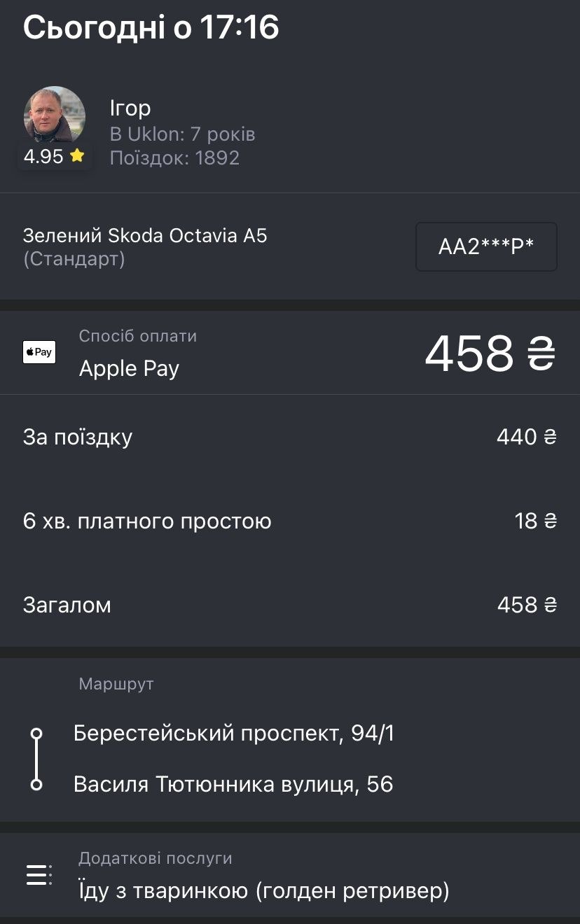Select the Apple Pay payment method label
This screenshot has width=580, height=924.
point(129,368)
